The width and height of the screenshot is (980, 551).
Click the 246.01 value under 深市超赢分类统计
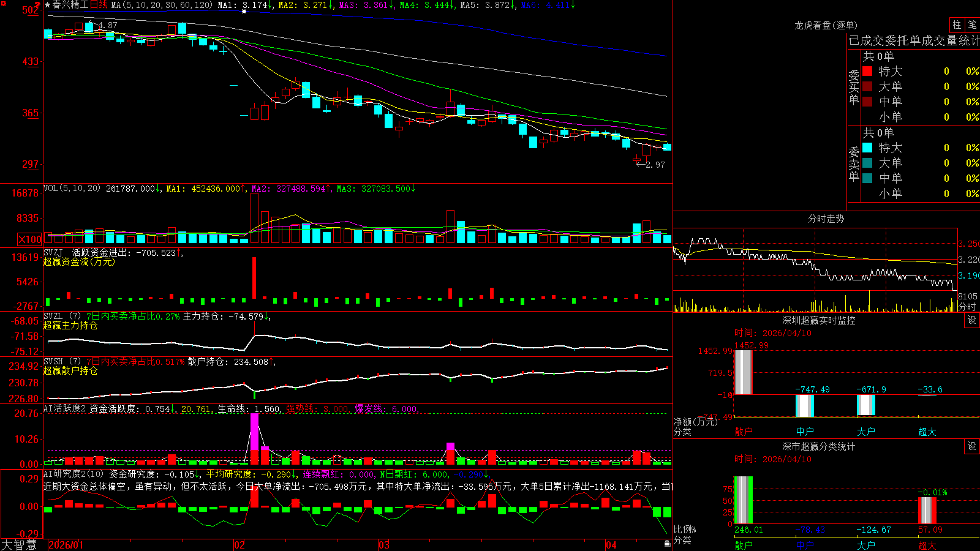(748, 530)
